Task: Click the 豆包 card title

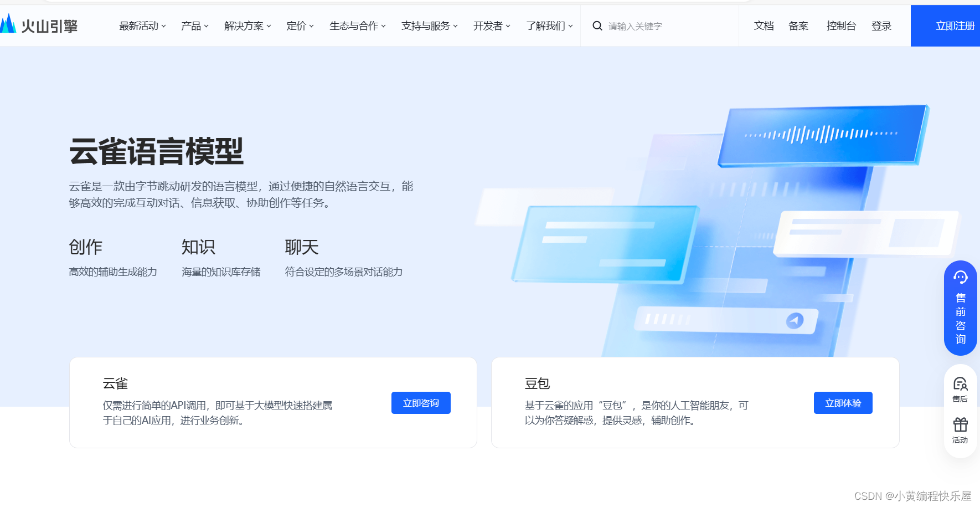Action: tap(537, 383)
